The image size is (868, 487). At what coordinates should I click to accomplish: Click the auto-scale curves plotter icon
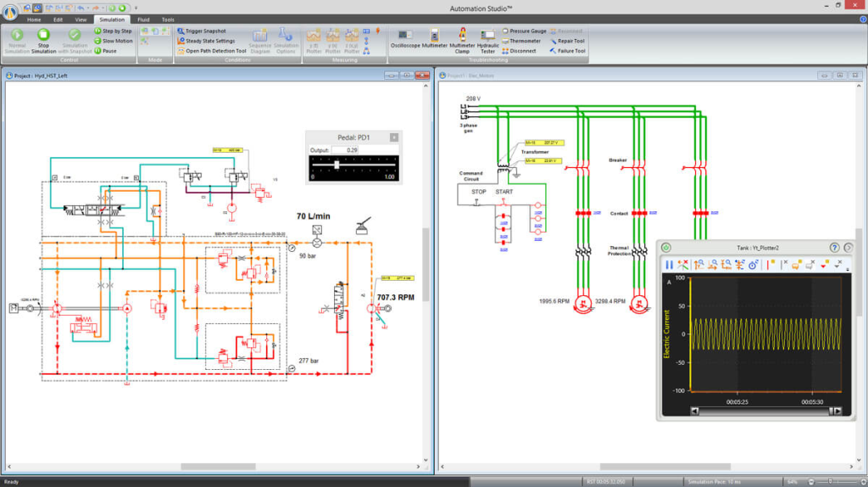[x=739, y=265]
